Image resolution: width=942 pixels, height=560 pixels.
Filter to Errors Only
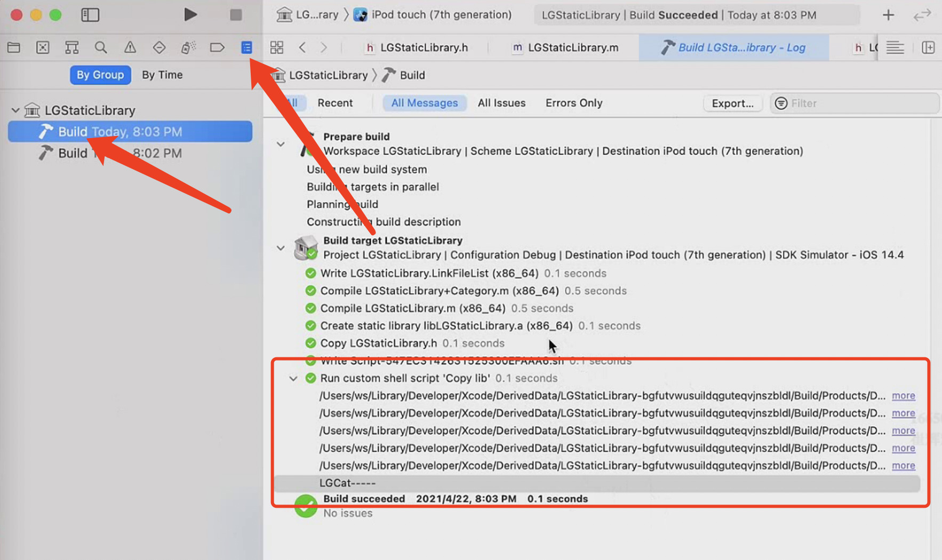tap(574, 103)
